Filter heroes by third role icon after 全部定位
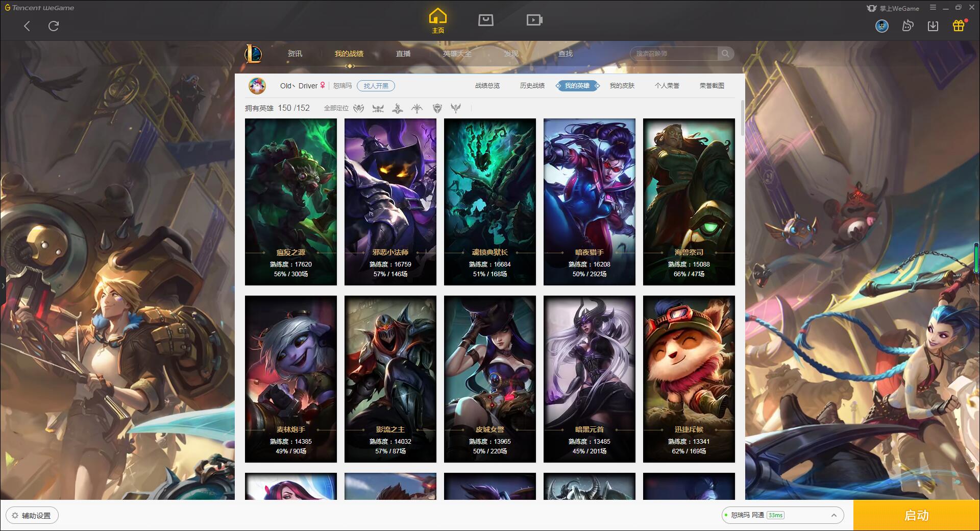Screen dimensions: 980x531 398,108
